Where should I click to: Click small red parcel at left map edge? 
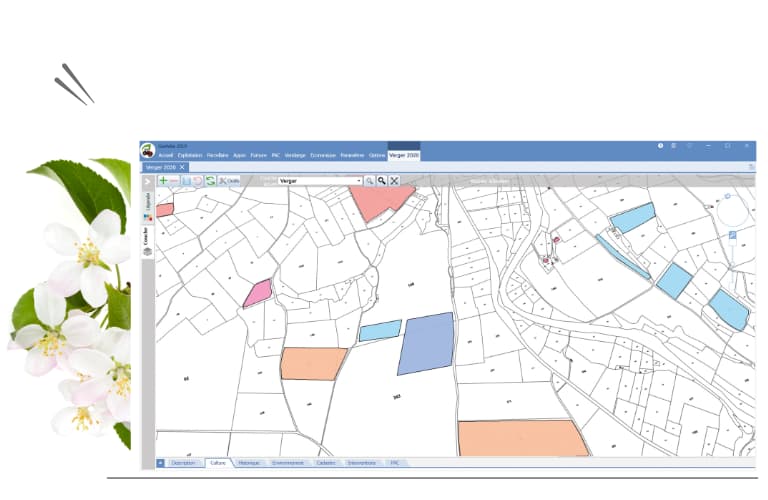pyautogui.click(x=165, y=211)
